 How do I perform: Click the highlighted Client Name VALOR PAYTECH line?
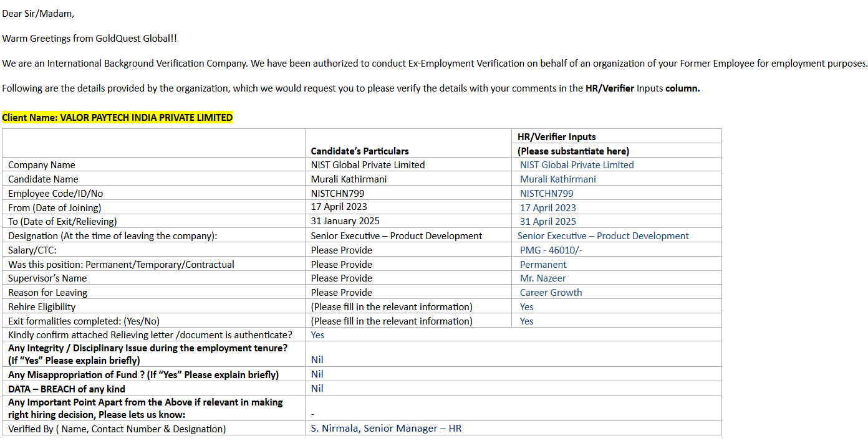[117, 118]
